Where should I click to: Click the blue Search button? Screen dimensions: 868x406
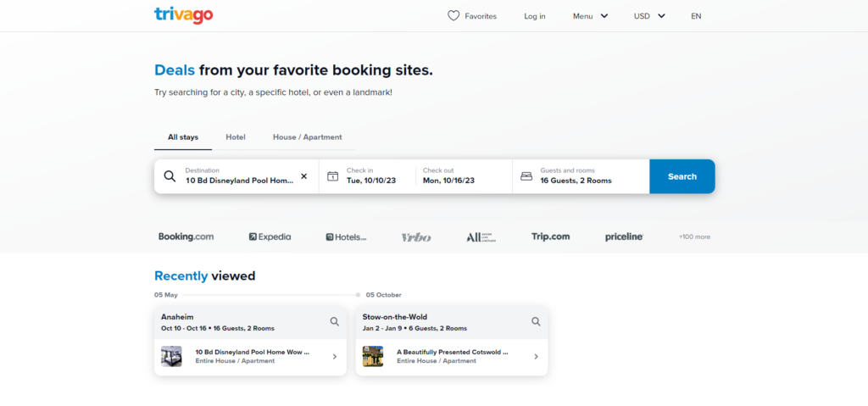[682, 176]
